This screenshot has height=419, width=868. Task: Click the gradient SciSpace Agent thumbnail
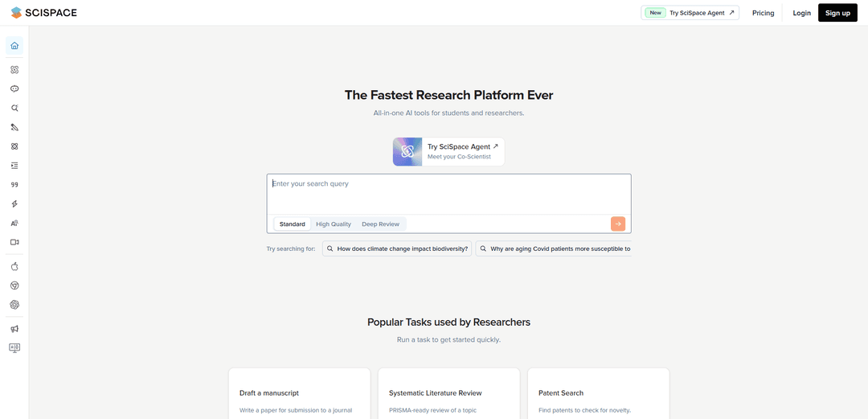407,152
